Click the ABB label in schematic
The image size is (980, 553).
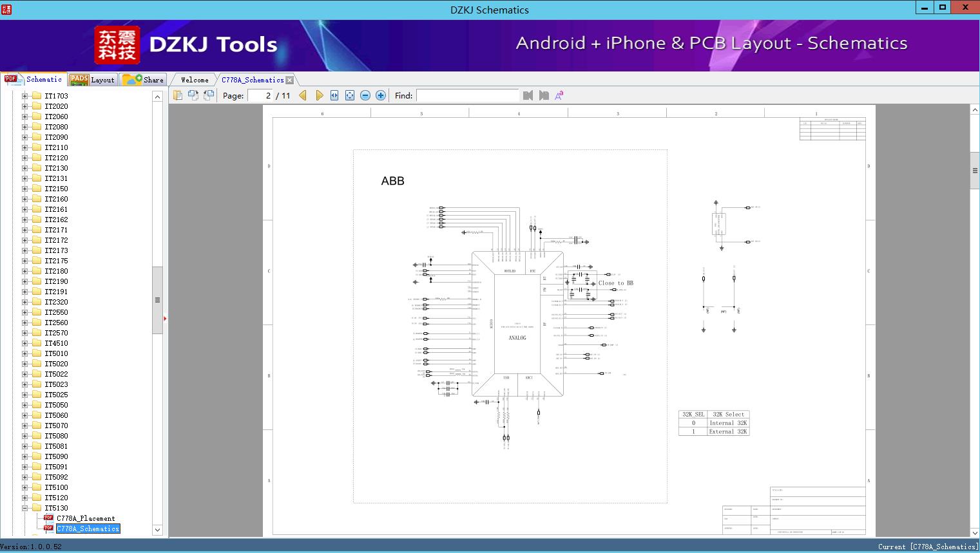coord(392,181)
